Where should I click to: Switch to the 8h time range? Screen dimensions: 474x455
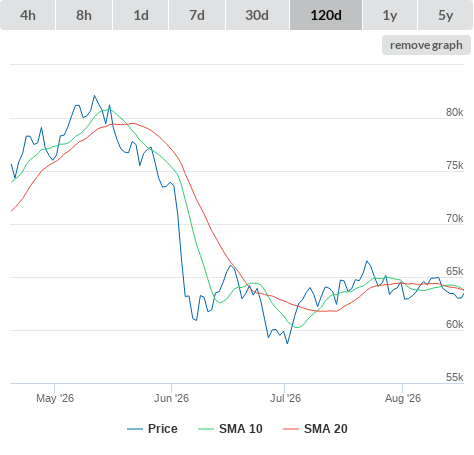(84, 15)
